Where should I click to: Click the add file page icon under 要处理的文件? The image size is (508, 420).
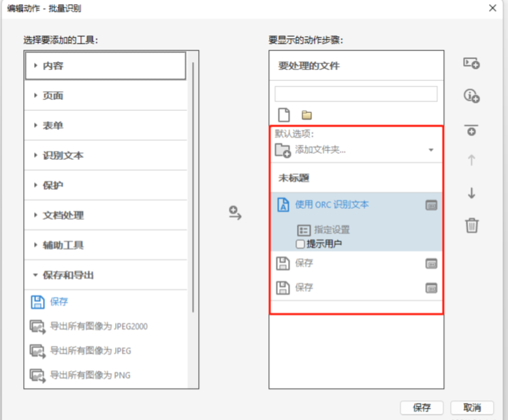283,114
